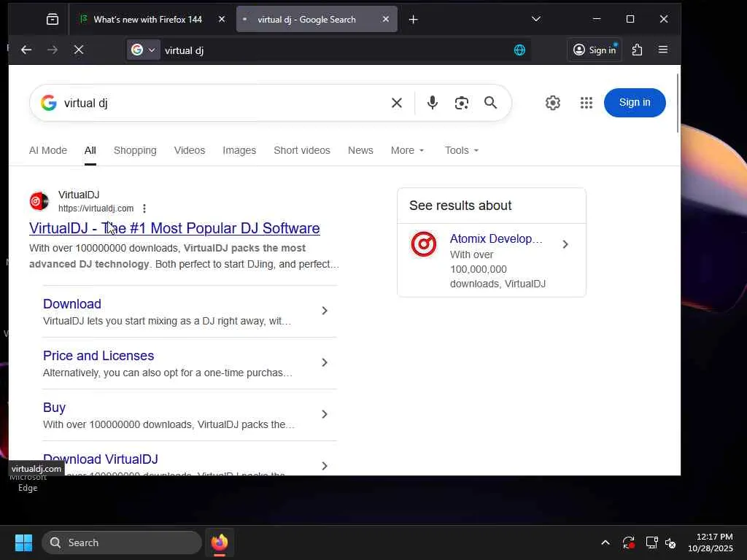Click the page vertical scrollbar thumb

pos(678,104)
